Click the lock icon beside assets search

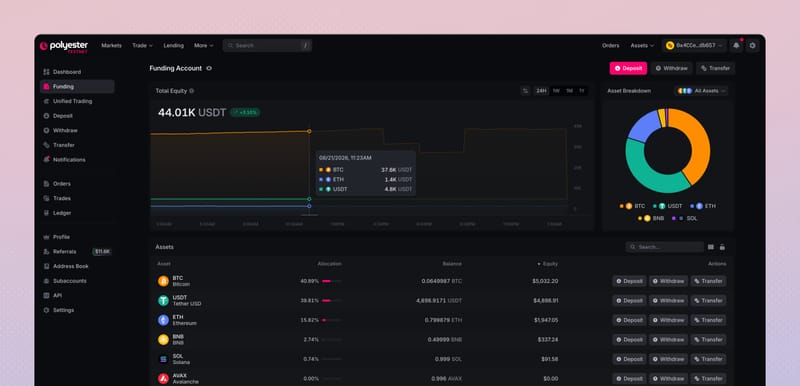click(x=722, y=247)
